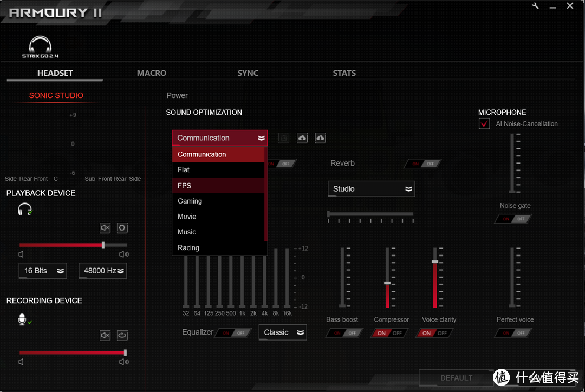
Task: Choose Flat in the preset list
Action: 218,169
